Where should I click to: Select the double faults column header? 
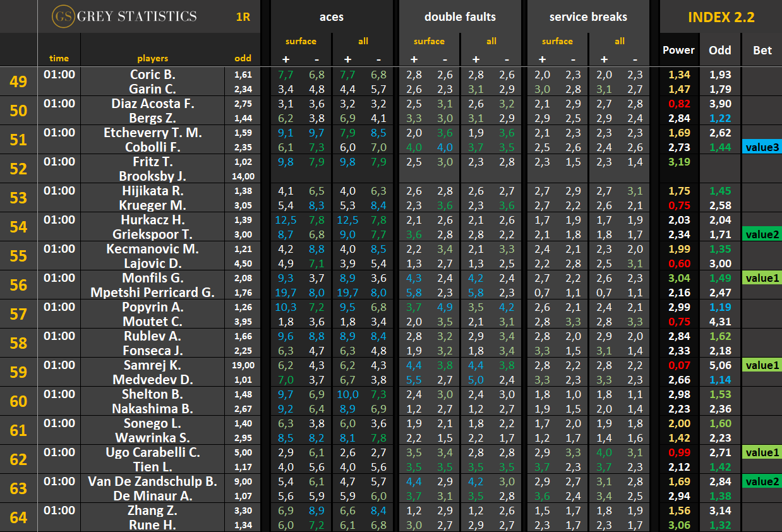(x=460, y=17)
